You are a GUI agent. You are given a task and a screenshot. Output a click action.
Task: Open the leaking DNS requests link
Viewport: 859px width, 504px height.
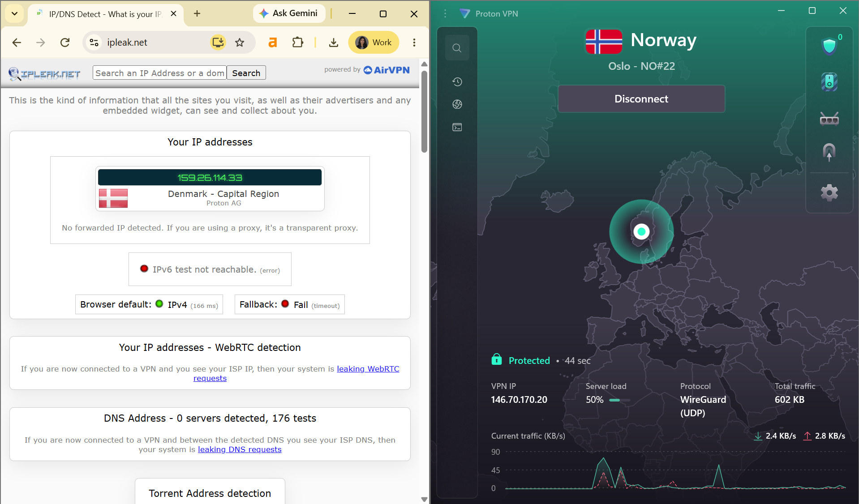click(x=240, y=449)
